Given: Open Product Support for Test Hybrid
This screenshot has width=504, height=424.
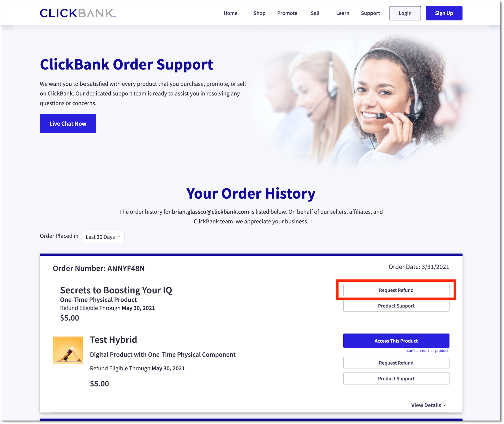Looking at the screenshot, I should pyautogui.click(x=396, y=379).
